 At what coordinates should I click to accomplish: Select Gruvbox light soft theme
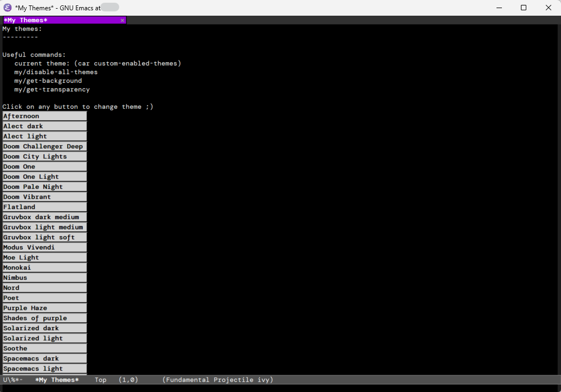(44, 237)
